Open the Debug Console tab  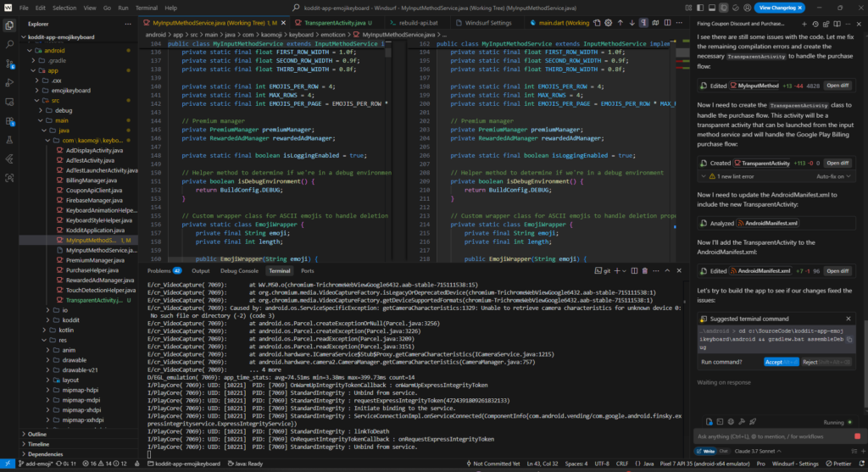(239, 271)
